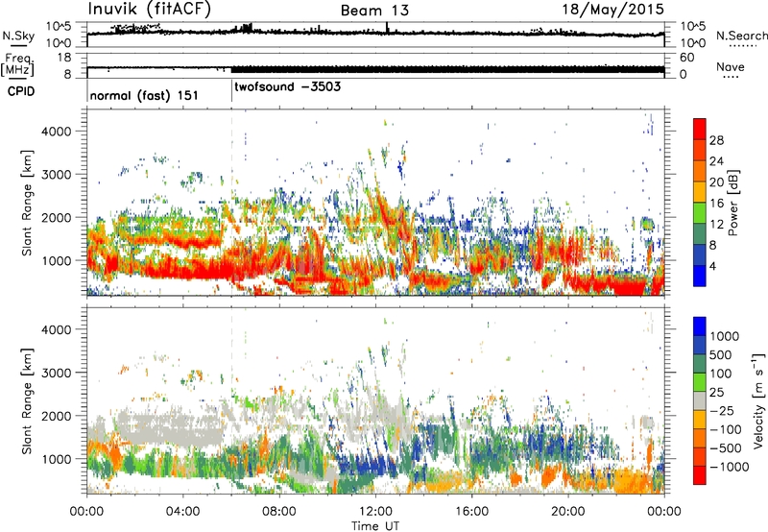Click the gray band of the Velocity color bar
Screen dimensions: 768x532
700,400
